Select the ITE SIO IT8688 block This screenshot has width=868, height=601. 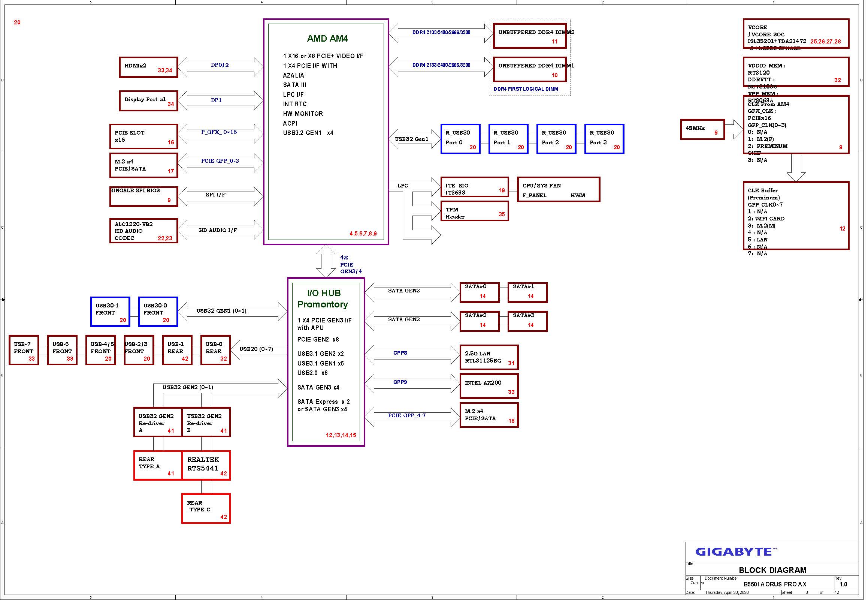pyautogui.click(x=474, y=187)
